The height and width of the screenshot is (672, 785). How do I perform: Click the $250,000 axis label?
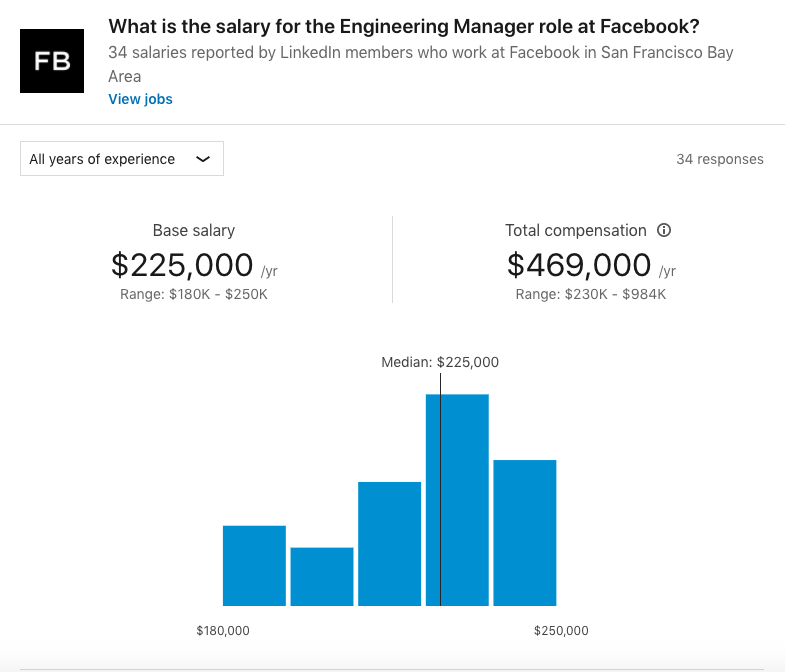561,630
